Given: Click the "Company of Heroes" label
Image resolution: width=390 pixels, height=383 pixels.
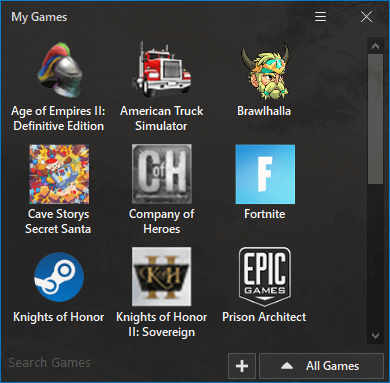Looking at the screenshot, I should tap(162, 221).
